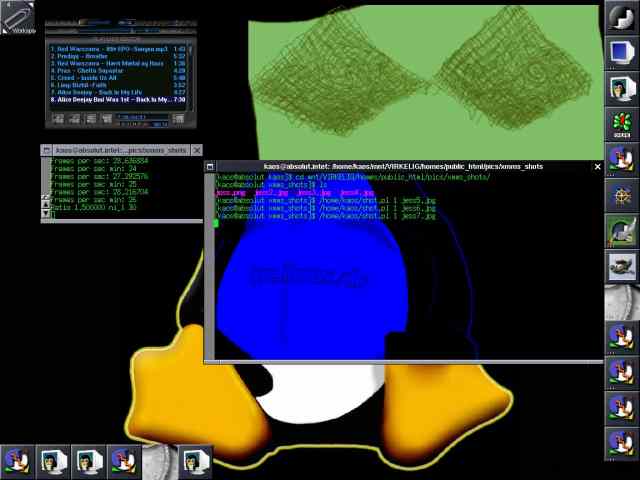Click the XMMS playlist add button
Screen dimensions: 640x480
tap(58, 119)
